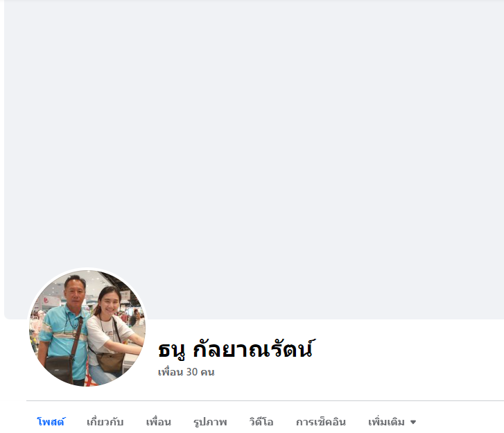504x433 pixels.
Task: Expand the เพิ่มเติม menu
Action: pyautogui.click(x=392, y=421)
